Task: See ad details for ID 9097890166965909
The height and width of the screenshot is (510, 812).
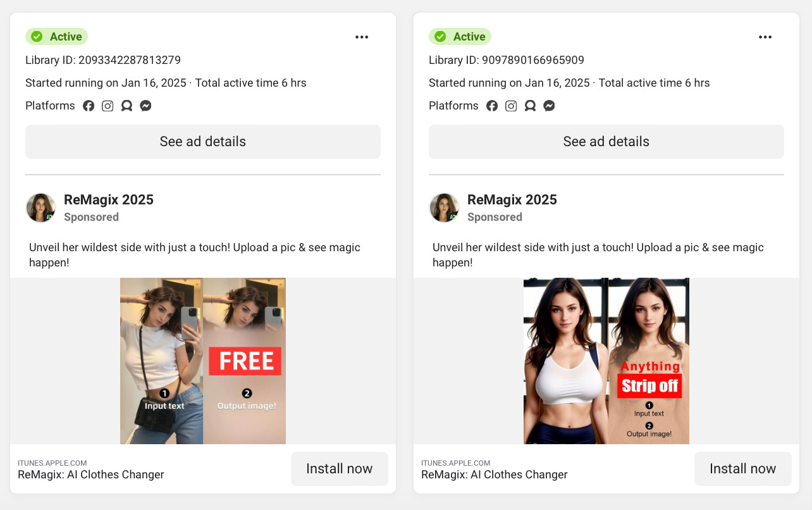Action: pyautogui.click(x=606, y=142)
